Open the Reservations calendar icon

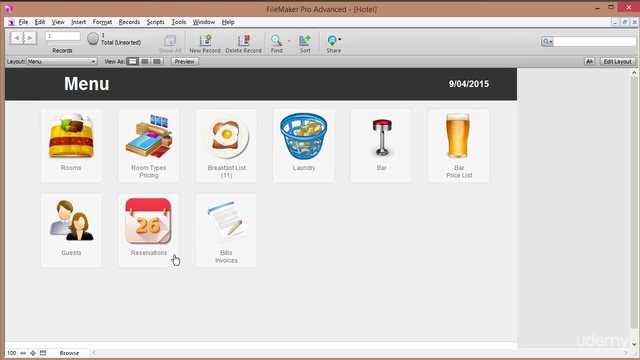(148, 221)
